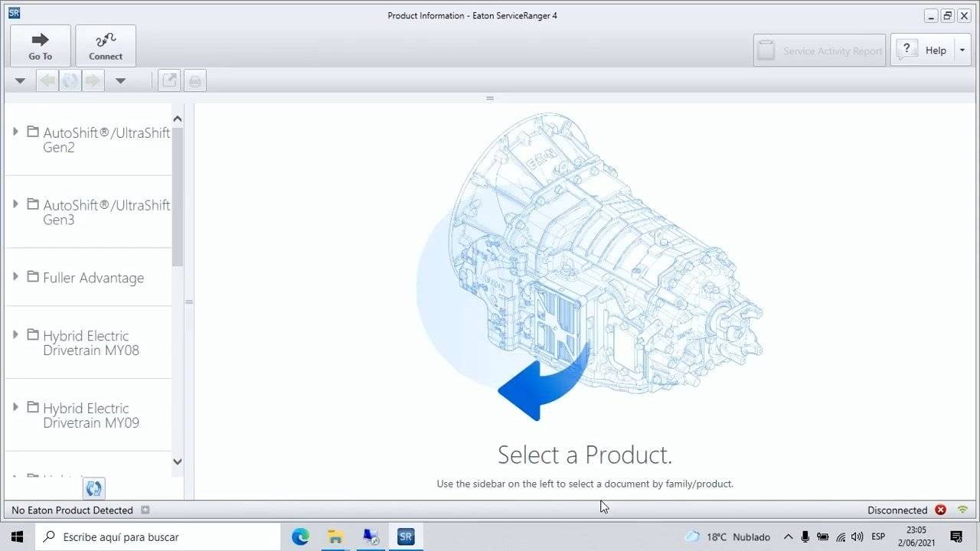This screenshot has height=551, width=980.
Task: Click the Fuller Advantage folder icon
Action: [x=33, y=276]
